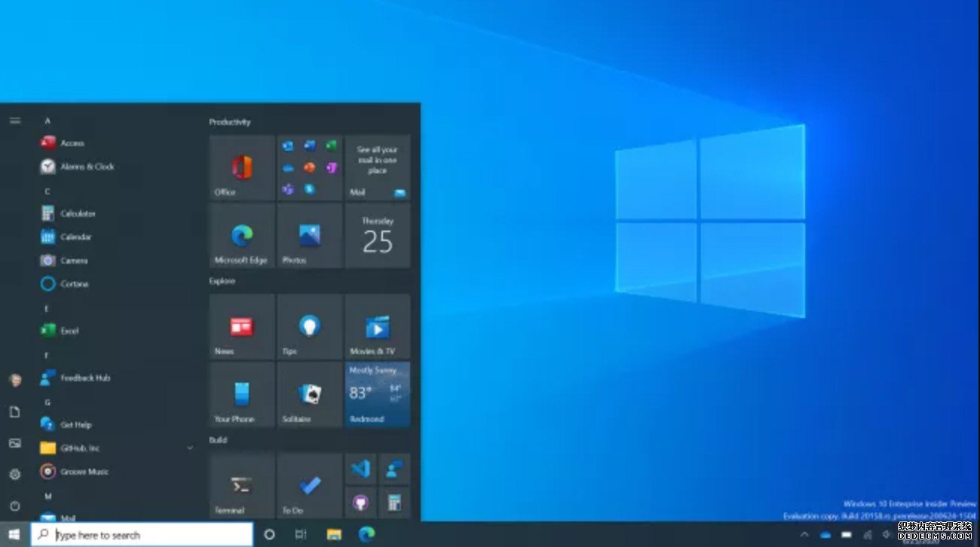
Task: Select Feedback Hub in the app list
Action: click(84, 377)
